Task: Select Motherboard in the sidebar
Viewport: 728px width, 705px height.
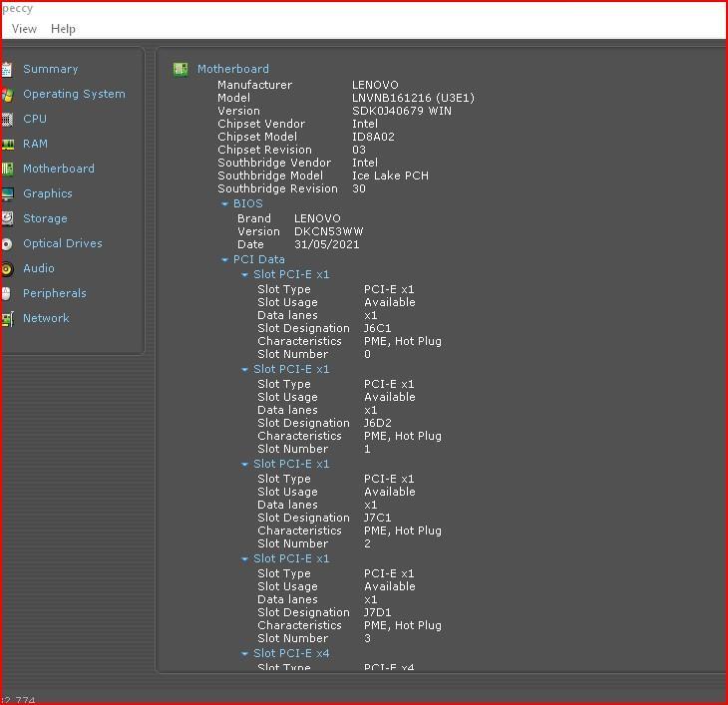Action: tap(59, 169)
